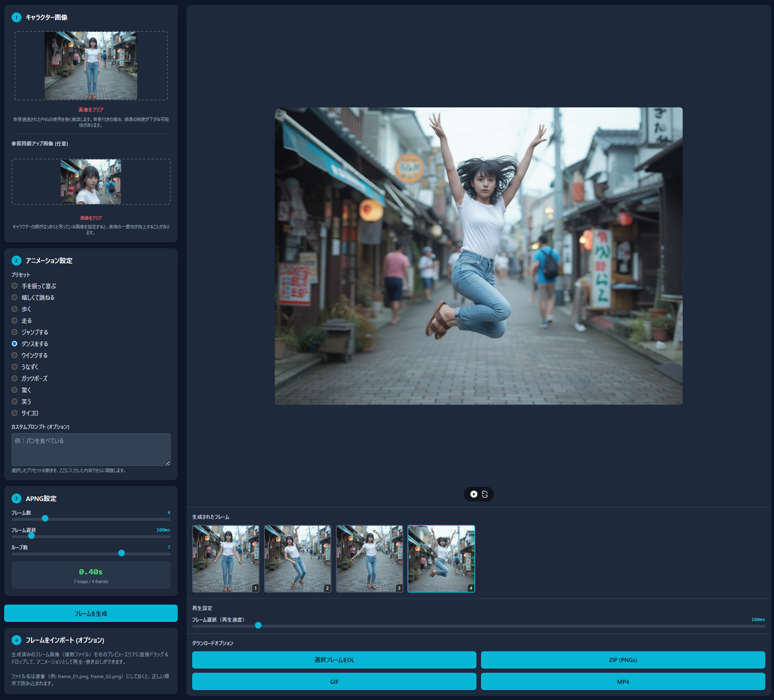The width and height of the screenshot is (774, 700).
Task: Download frames as ZIP (PNGs)
Action: 623,660
